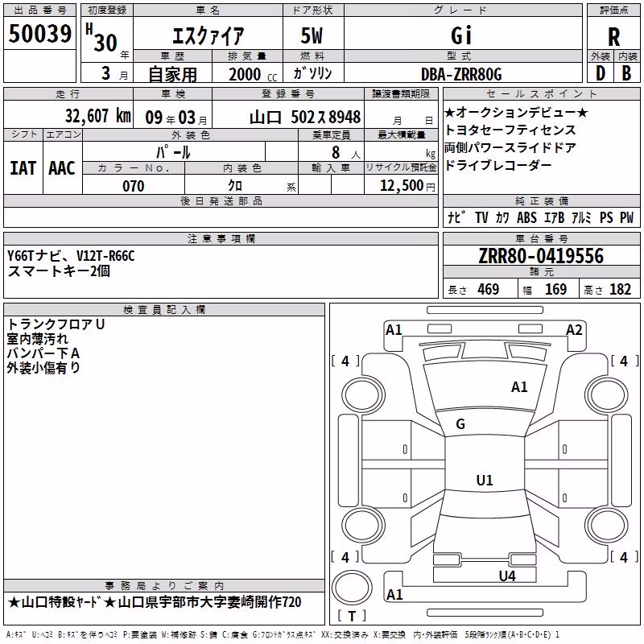Viewport: 644px width, 644px height.
Task: Select the A1 mark on the hood
Action: click(x=519, y=387)
